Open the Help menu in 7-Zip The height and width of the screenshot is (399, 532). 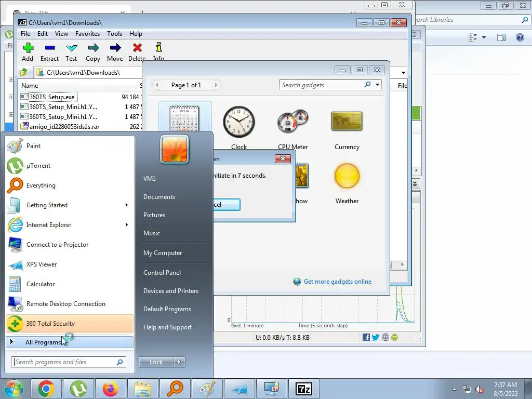(136, 34)
